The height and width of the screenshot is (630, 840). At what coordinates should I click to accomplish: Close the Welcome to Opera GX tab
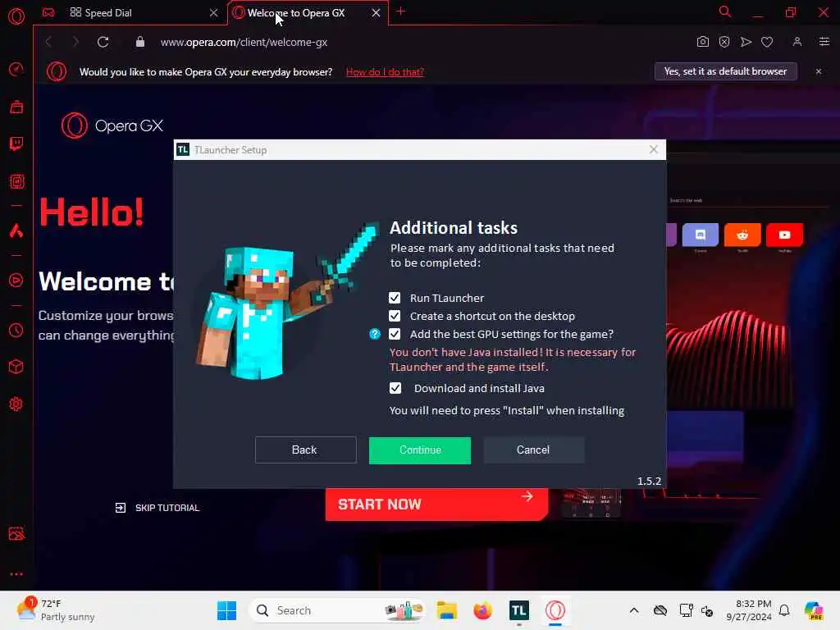pos(376,13)
